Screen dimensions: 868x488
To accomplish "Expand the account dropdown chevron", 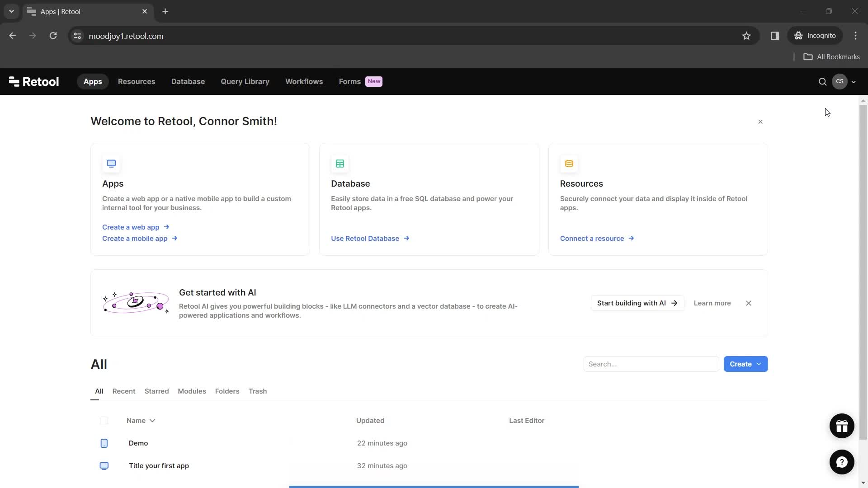I will click(x=854, y=82).
